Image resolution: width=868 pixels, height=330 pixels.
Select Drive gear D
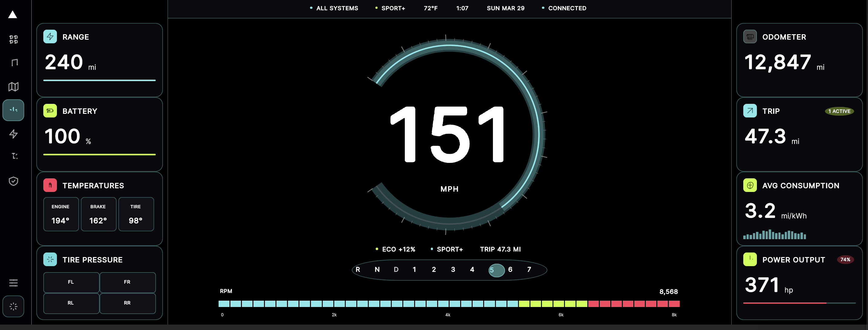(x=396, y=270)
